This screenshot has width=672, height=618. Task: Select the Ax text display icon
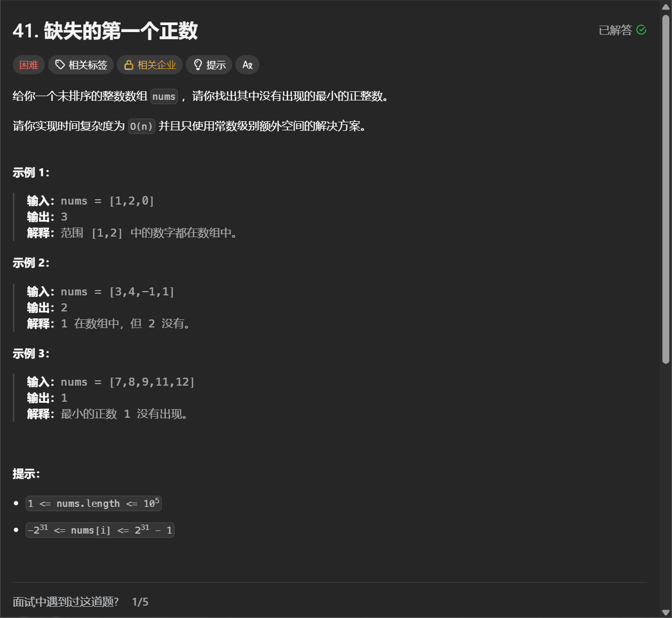click(247, 65)
